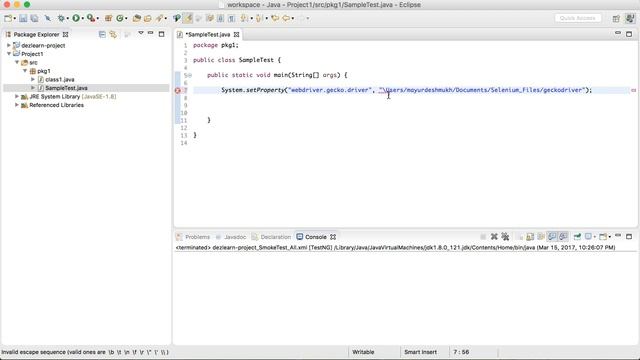Maximize the editor area
The width and height of the screenshot is (640, 360).
[x=629, y=34]
